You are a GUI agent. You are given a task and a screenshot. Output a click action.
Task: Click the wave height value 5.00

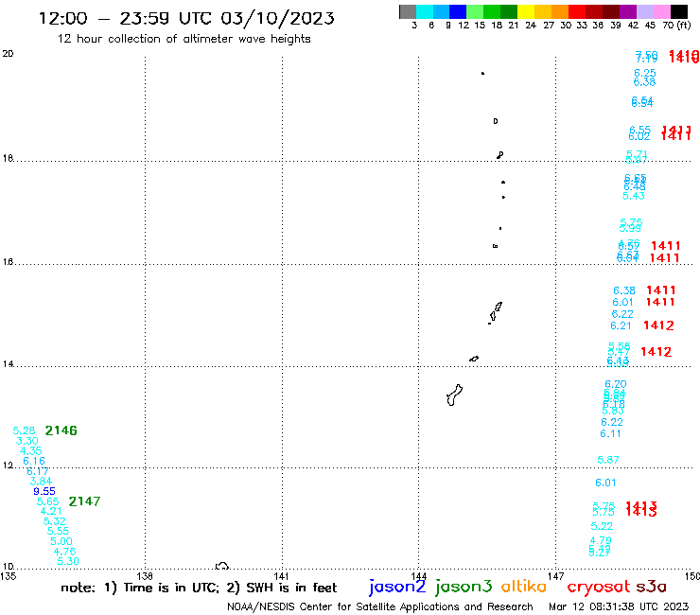(x=61, y=542)
